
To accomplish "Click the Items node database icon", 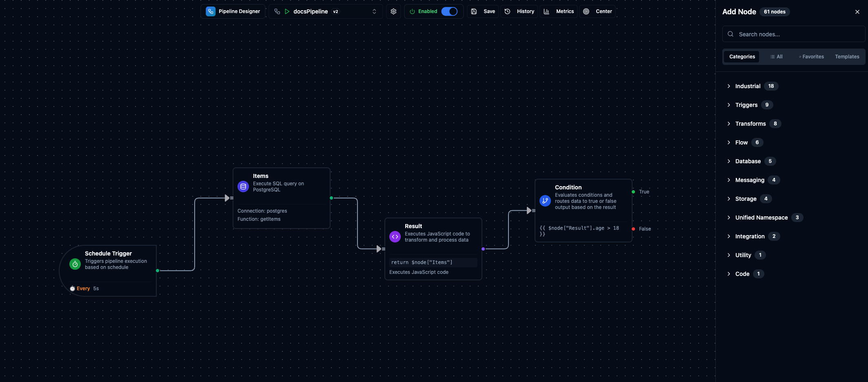I will coord(243,187).
